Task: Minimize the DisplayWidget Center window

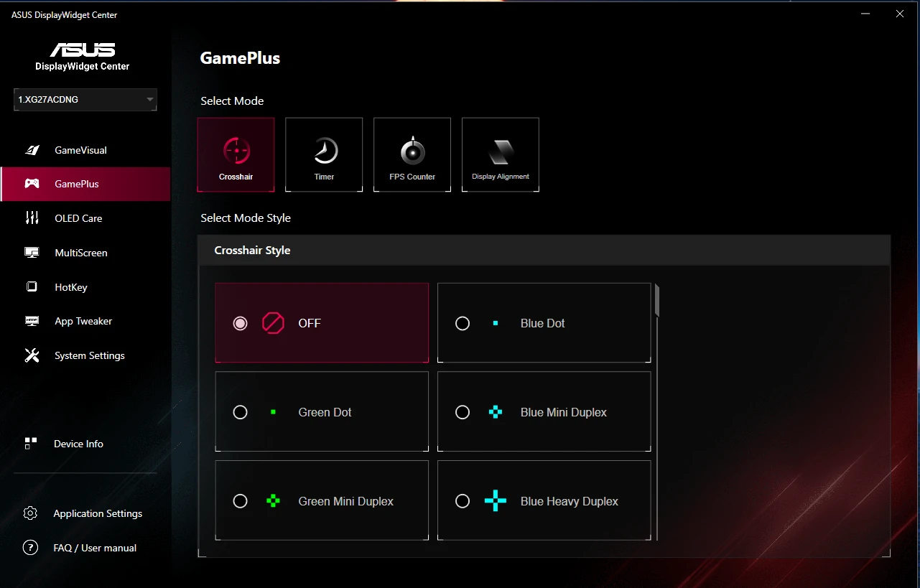Action: 868,14
